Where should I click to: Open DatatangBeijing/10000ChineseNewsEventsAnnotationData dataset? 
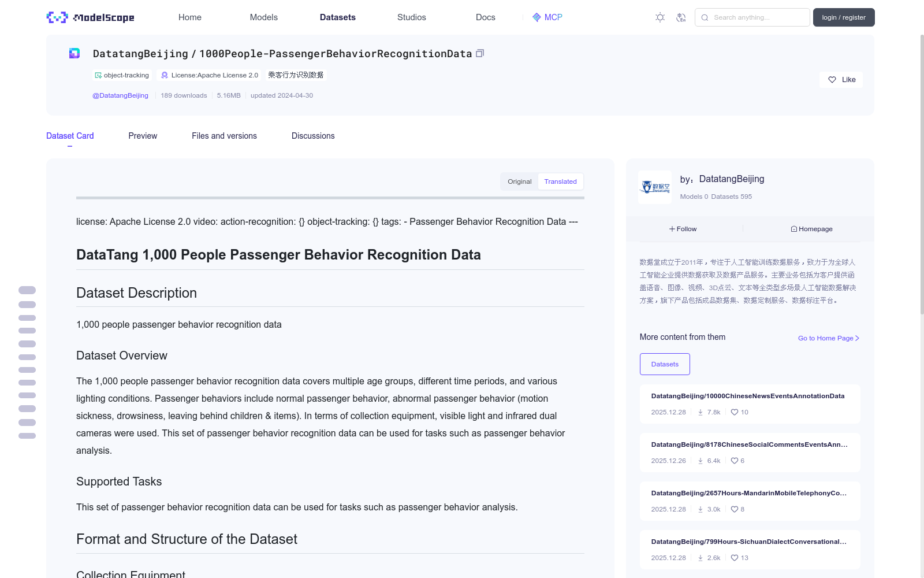750,404
